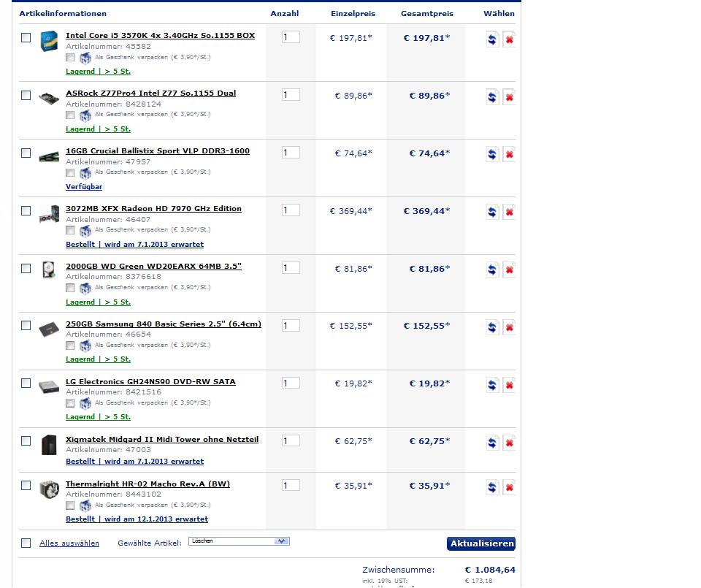701x588 pixels.
Task: Open 2000GB WD Green WD20EARX link
Action: (153, 266)
